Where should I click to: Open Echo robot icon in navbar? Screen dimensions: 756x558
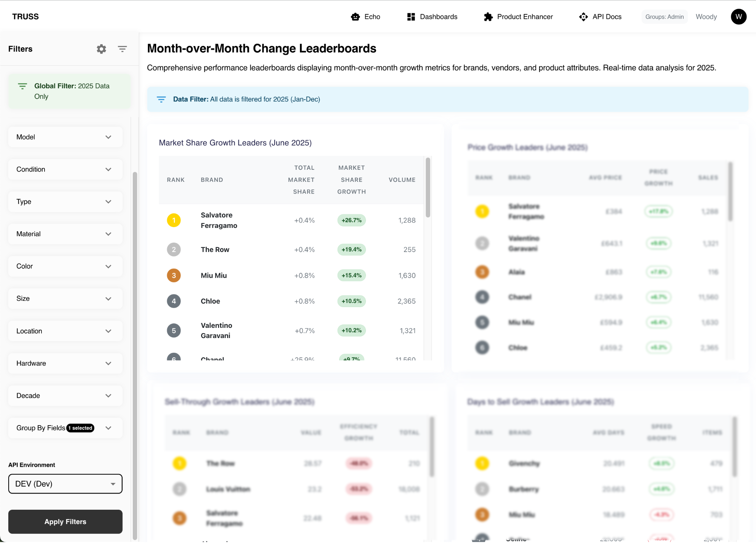point(355,17)
